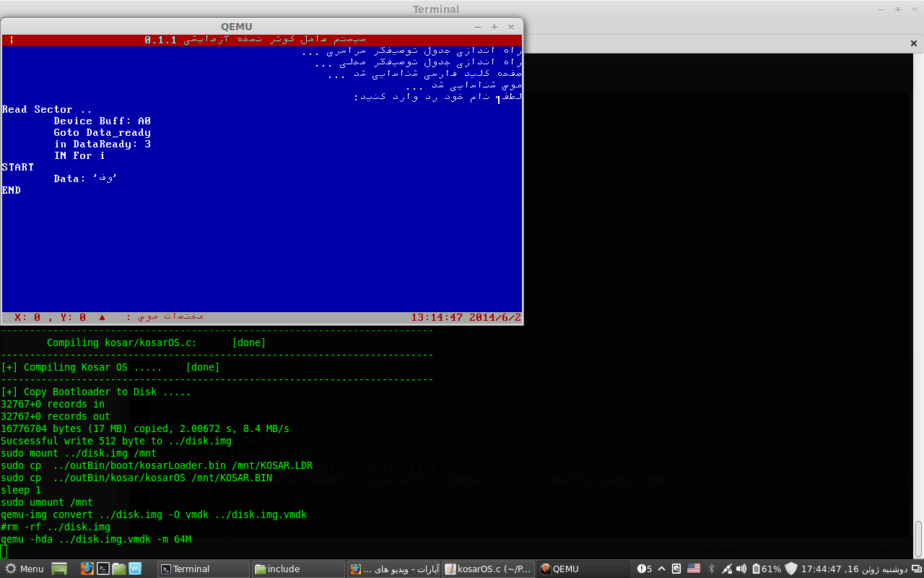The width and height of the screenshot is (924, 578).
Task: Click the volume speaker tray icon
Action: [743, 569]
